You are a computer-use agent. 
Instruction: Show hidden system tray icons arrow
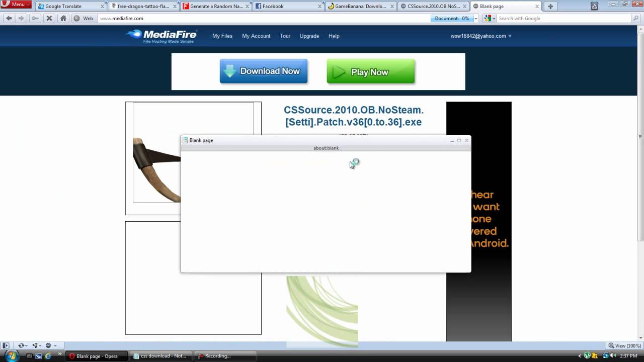[580, 356]
